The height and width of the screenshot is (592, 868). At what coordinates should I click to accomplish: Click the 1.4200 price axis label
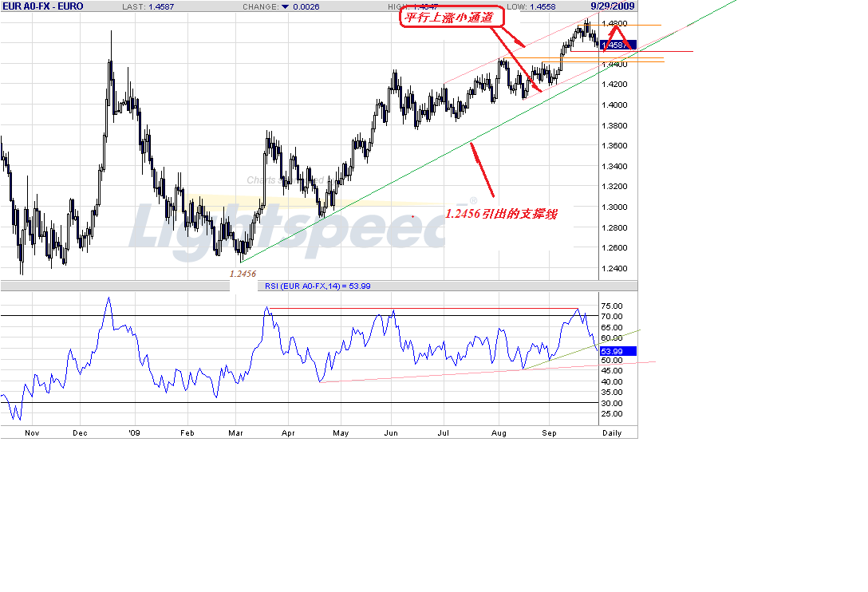(614, 85)
